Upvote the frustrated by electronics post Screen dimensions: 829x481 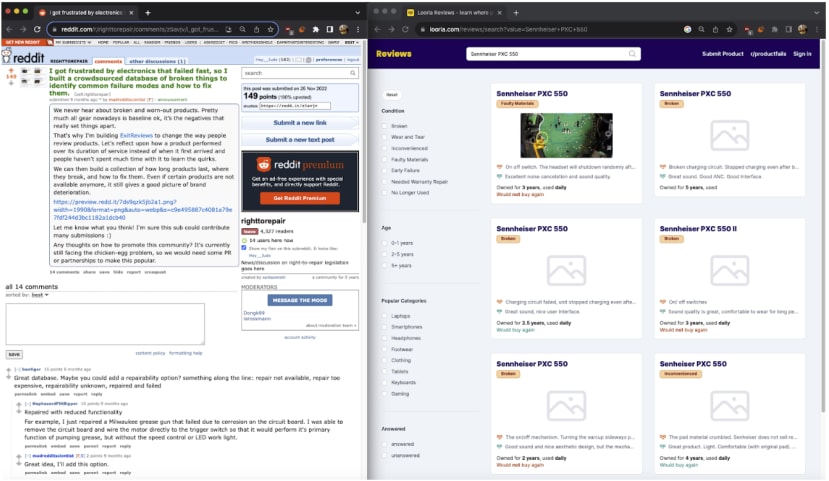pyautogui.click(x=11, y=70)
